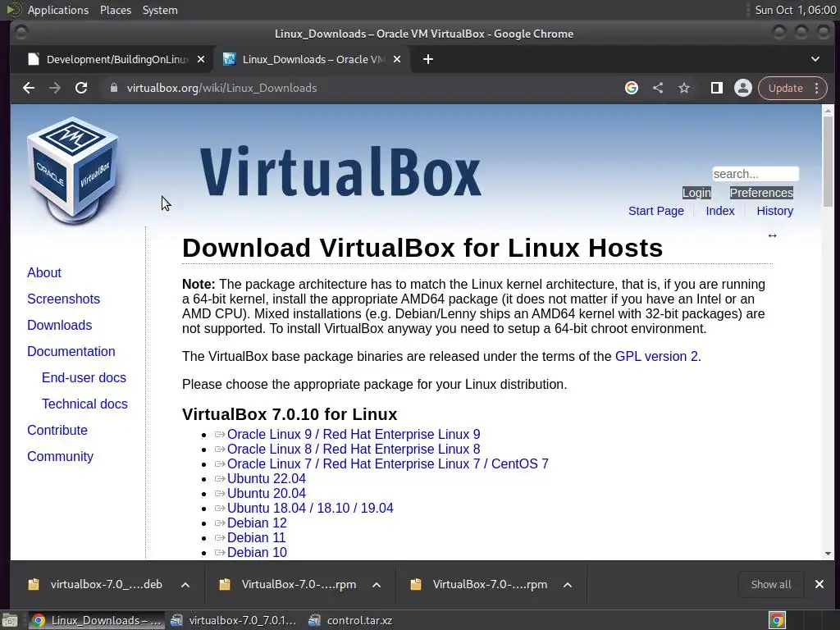The image size is (840, 630).
Task: Reload the page with the refresh icon
Action: (81, 88)
